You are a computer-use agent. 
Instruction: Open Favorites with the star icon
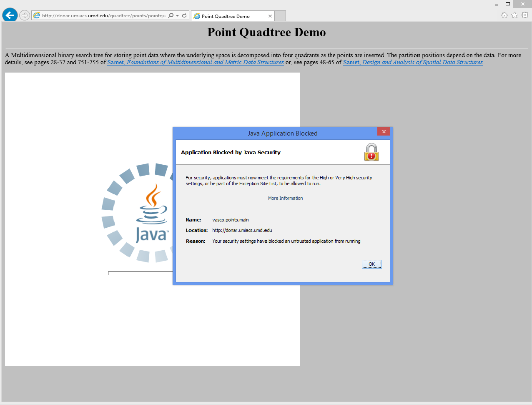[515, 15]
